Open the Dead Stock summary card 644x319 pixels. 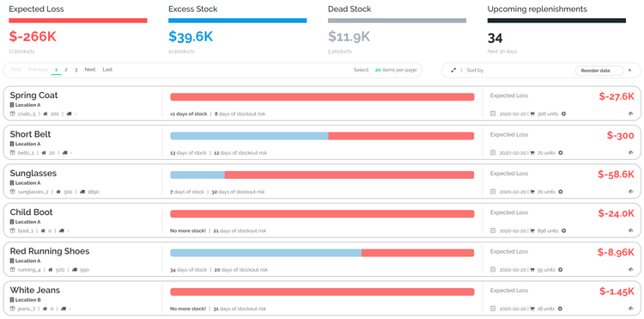pos(397,29)
